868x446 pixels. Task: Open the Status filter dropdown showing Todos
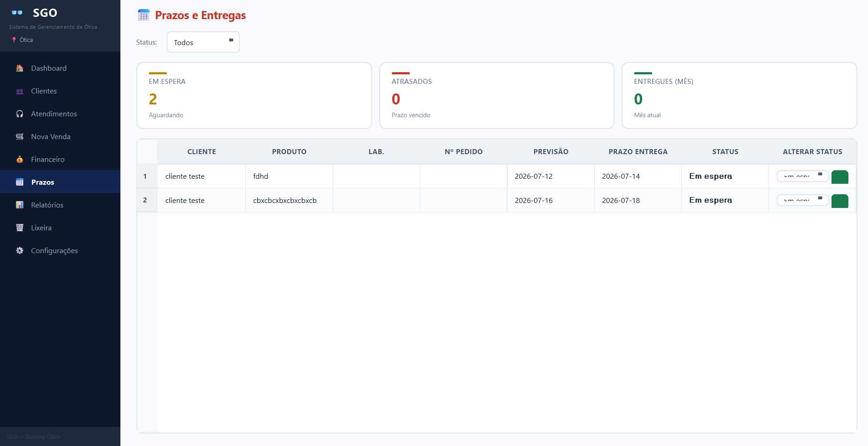pyautogui.click(x=203, y=42)
